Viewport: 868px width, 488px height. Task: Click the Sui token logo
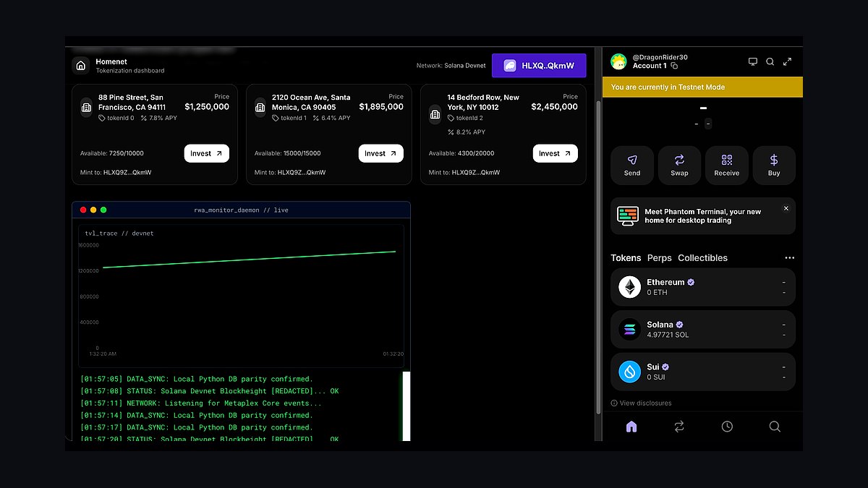[x=630, y=372]
